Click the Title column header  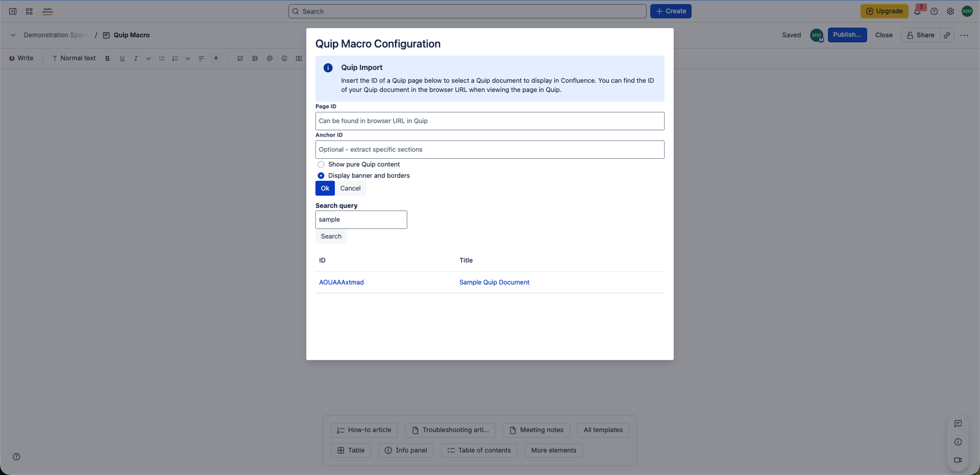[x=466, y=261]
